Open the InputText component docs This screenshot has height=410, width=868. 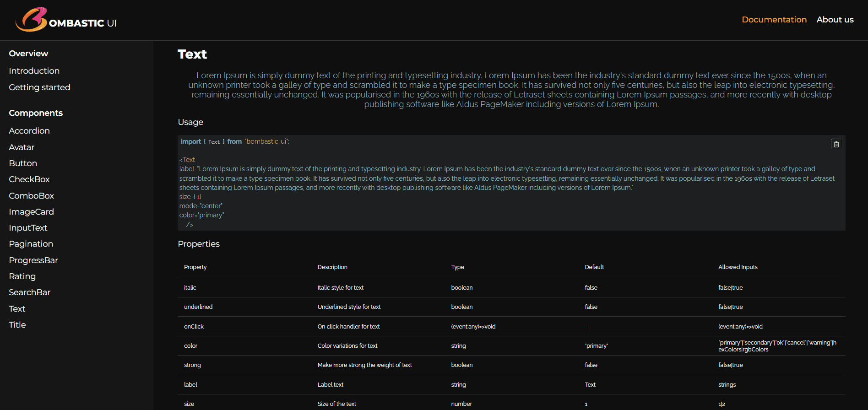[x=28, y=228]
